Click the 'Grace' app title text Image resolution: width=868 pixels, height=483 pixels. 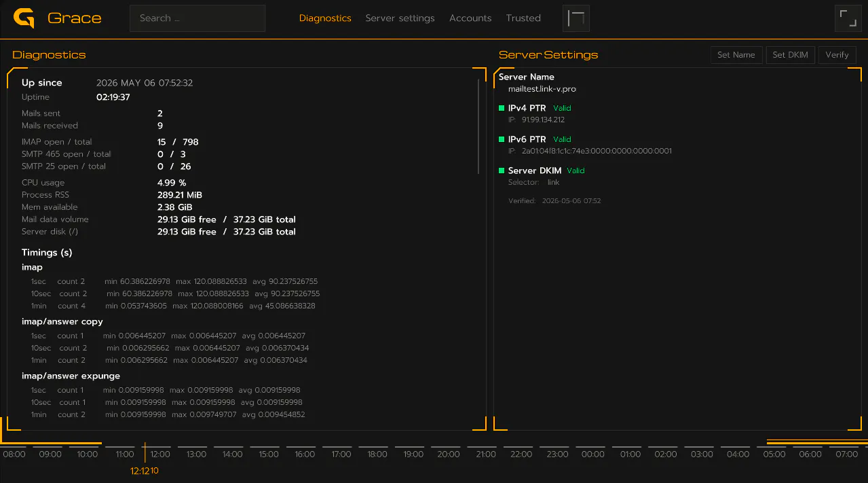click(x=75, y=18)
